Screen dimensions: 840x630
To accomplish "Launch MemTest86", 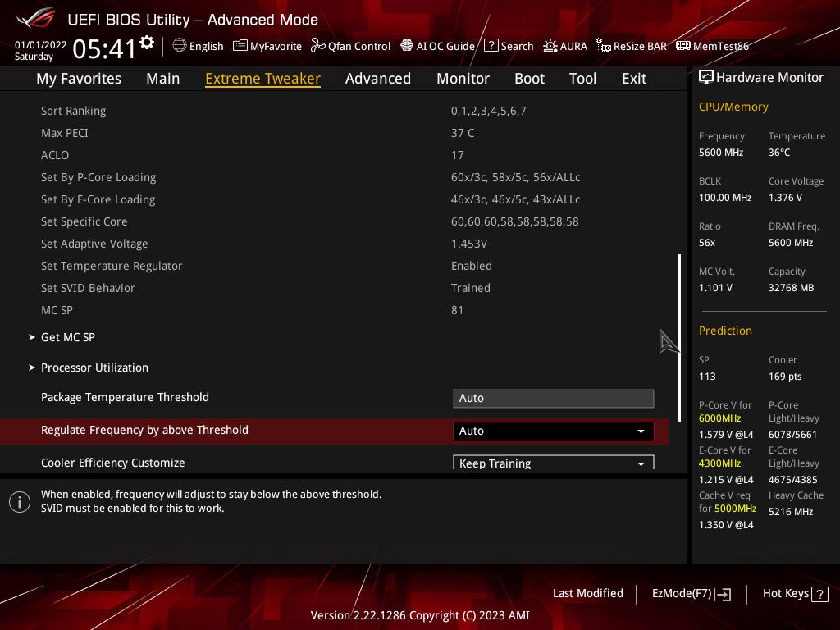I will 720,46.
